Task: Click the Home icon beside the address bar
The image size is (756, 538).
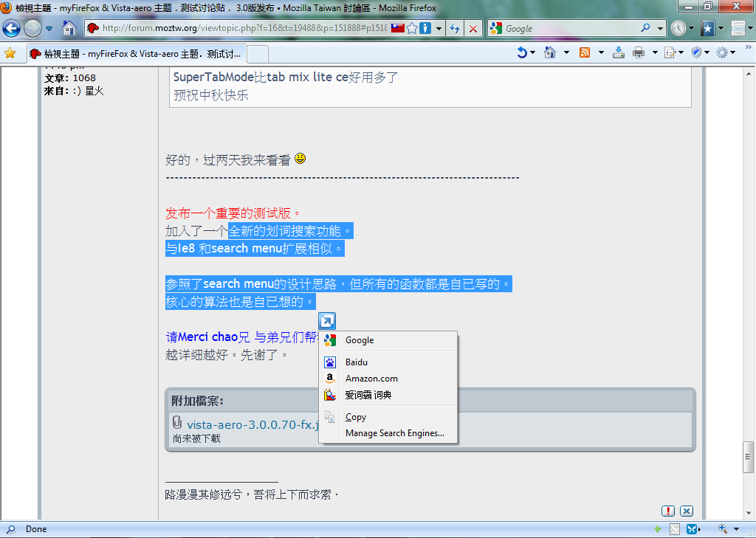Action: [x=69, y=28]
